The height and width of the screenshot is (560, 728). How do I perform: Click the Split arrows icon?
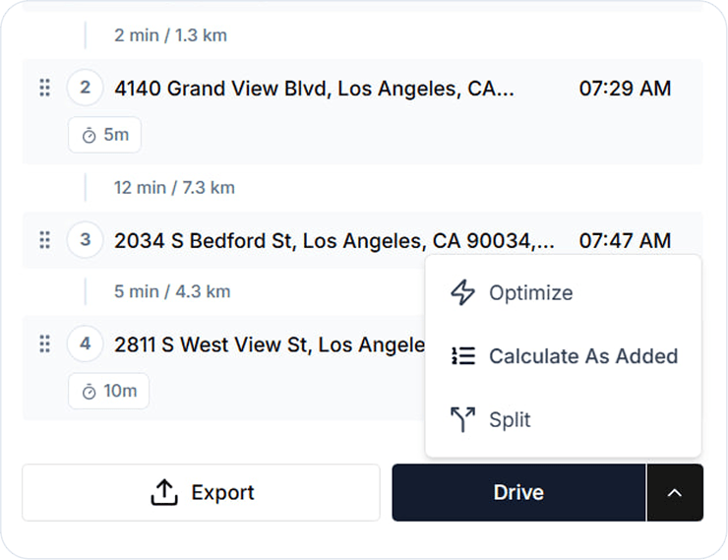point(462,420)
